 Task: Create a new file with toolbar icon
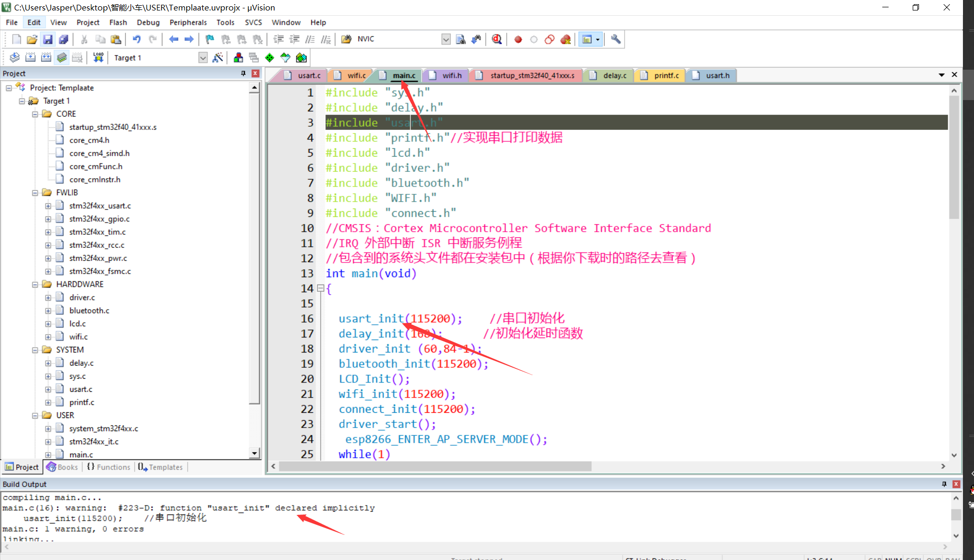[x=16, y=39]
